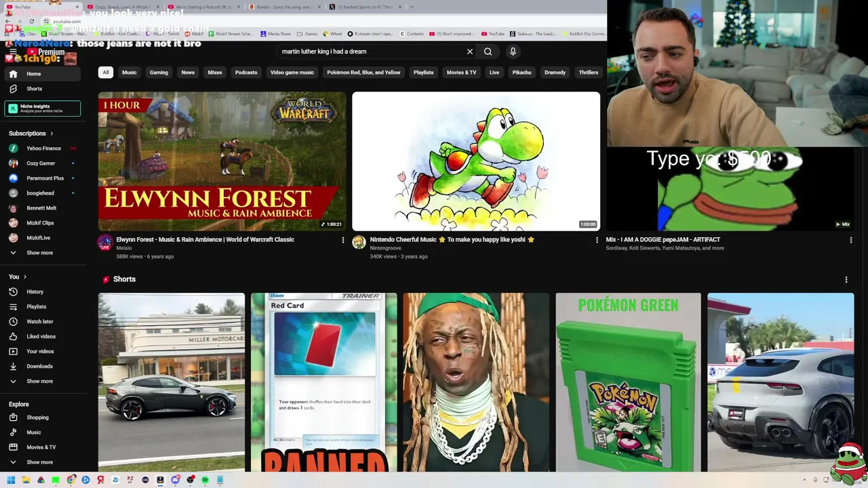Open the Yahoo Finance subscription channel
This screenshot has width=868, height=488.
point(42,148)
